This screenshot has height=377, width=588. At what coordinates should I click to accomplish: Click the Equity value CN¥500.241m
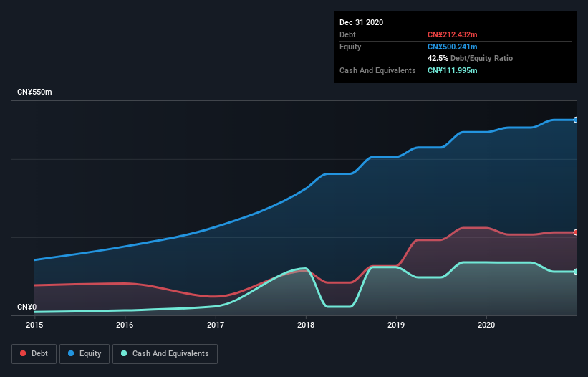click(x=452, y=47)
